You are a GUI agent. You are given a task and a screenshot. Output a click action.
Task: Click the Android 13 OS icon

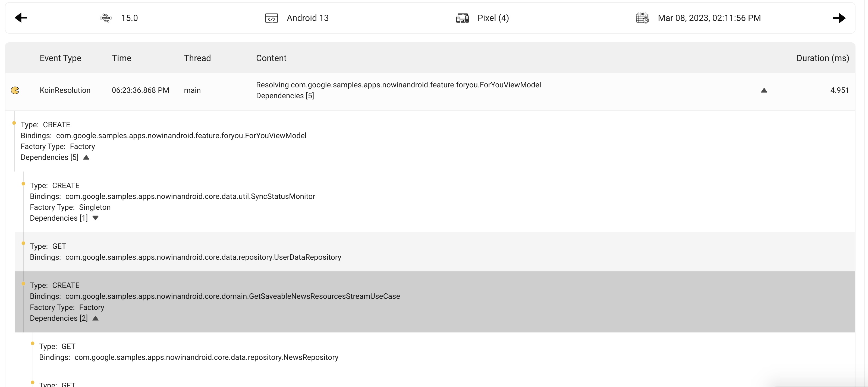(272, 18)
